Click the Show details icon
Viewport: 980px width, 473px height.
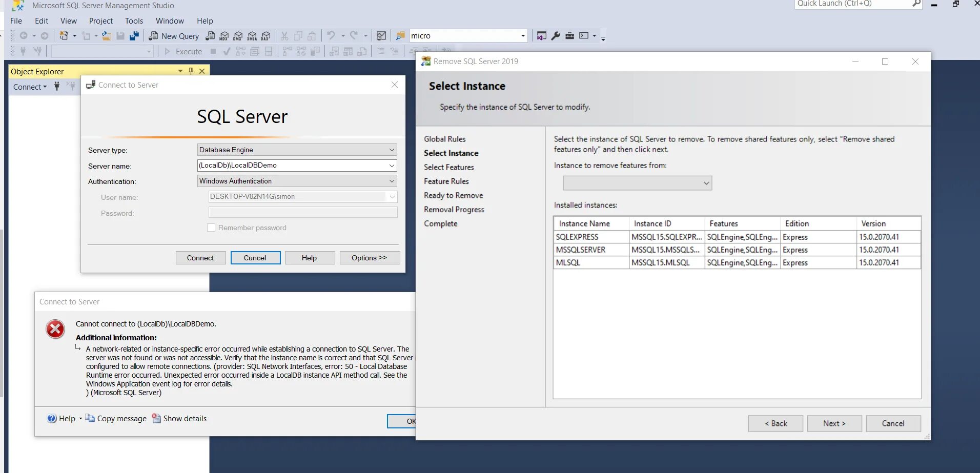pyautogui.click(x=156, y=419)
